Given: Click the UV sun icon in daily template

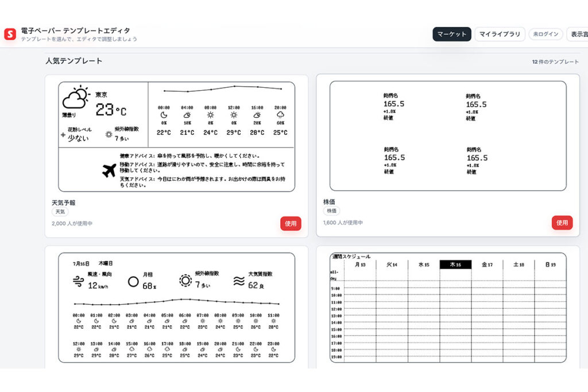Looking at the screenshot, I should pyautogui.click(x=185, y=280).
